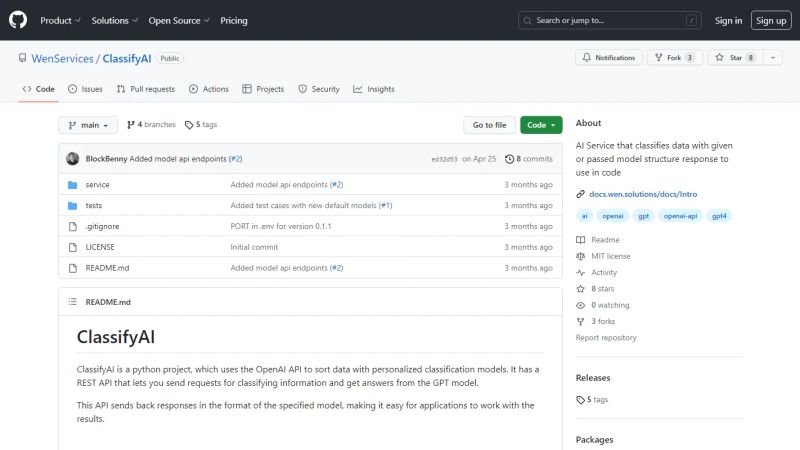Switch to the Actions tab
800x450 pixels.
tap(209, 89)
